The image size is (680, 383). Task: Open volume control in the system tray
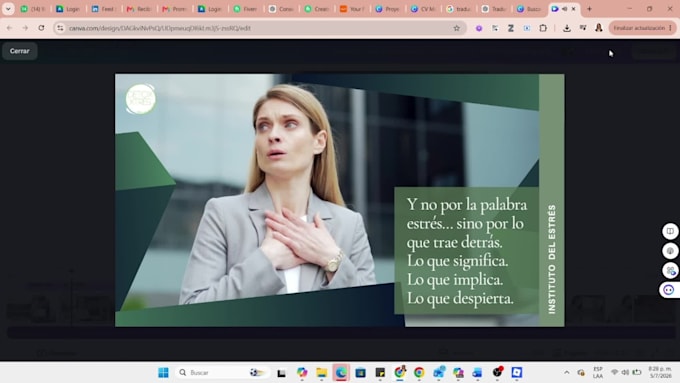click(x=625, y=373)
